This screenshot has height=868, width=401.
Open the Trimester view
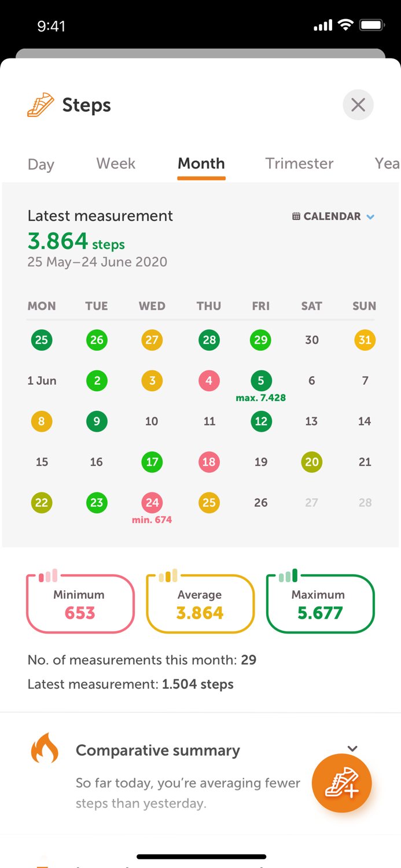click(x=299, y=164)
